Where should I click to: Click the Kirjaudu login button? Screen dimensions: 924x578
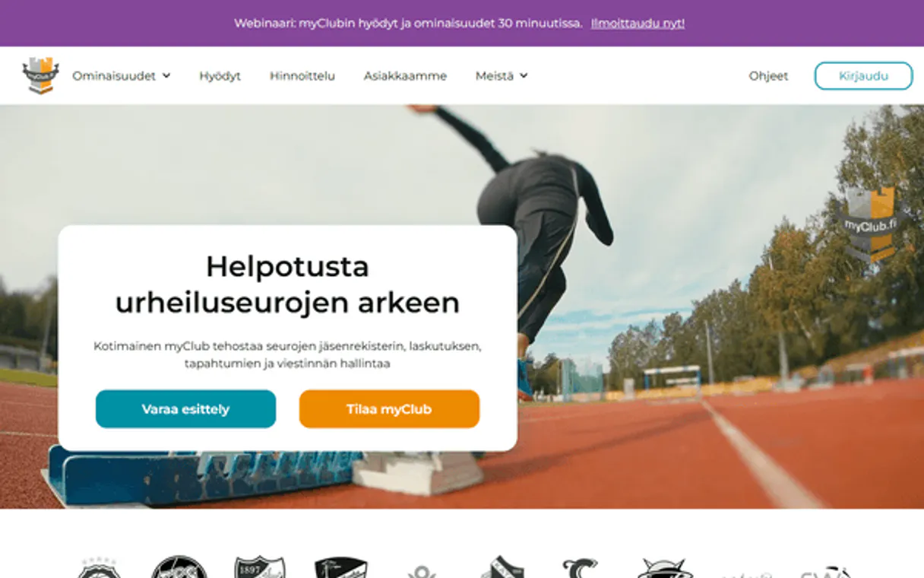click(x=863, y=76)
